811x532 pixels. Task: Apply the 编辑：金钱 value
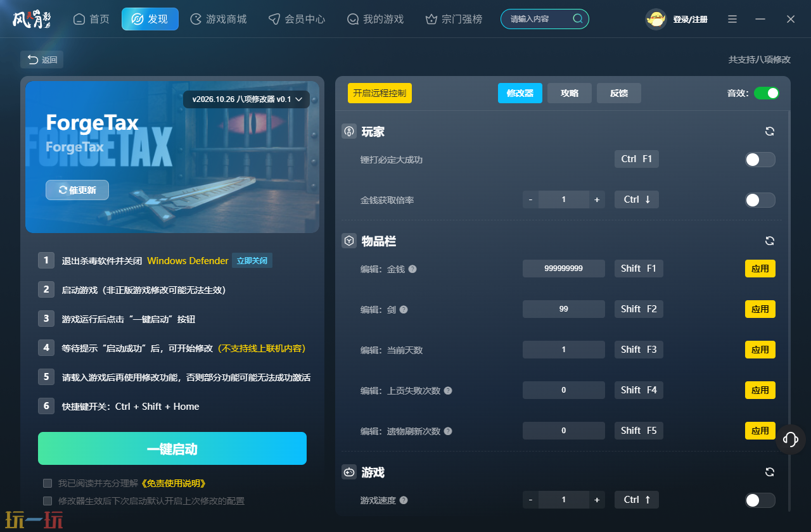760,269
